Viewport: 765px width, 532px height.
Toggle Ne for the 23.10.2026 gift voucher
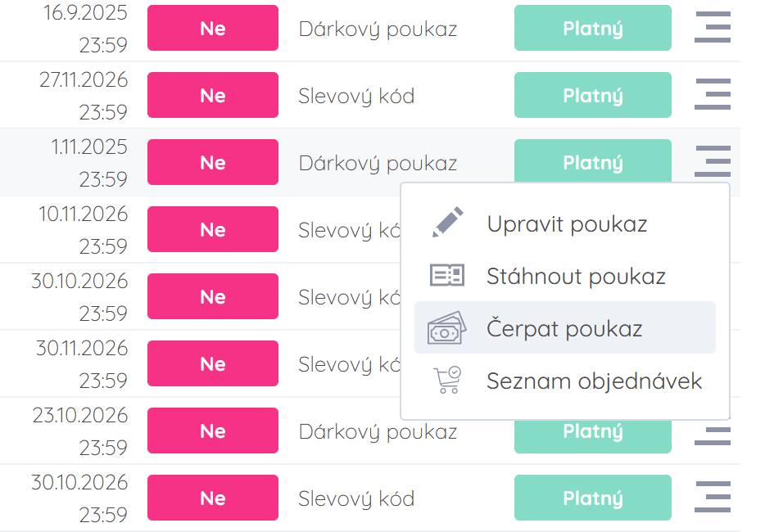pos(212,430)
